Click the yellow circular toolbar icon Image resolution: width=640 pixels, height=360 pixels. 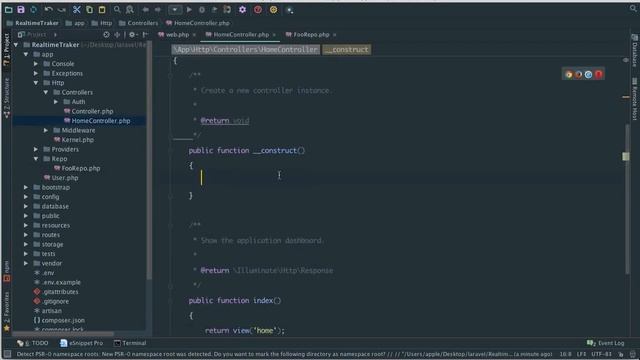(x=273, y=9)
